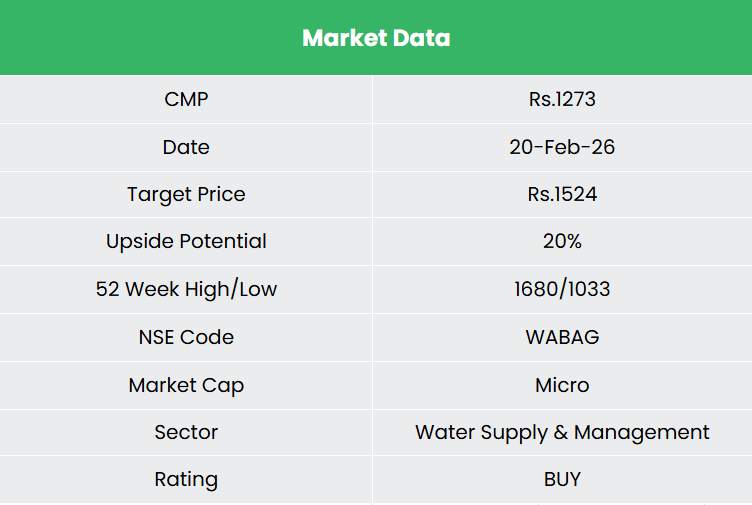Image resolution: width=752 pixels, height=505 pixels.
Task: Click the Rs.1524 target value
Action: (x=562, y=194)
